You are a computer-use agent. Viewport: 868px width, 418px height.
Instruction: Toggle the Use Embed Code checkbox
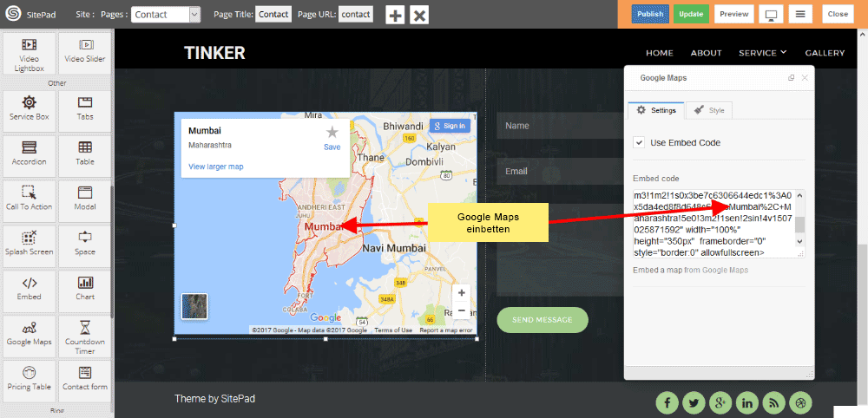(x=640, y=142)
